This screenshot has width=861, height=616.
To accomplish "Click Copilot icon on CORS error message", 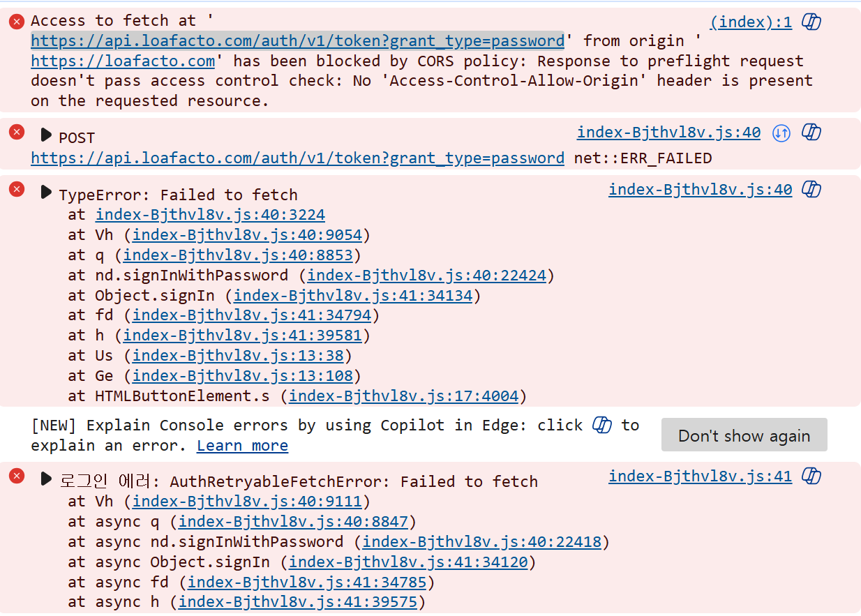I will click(811, 22).
